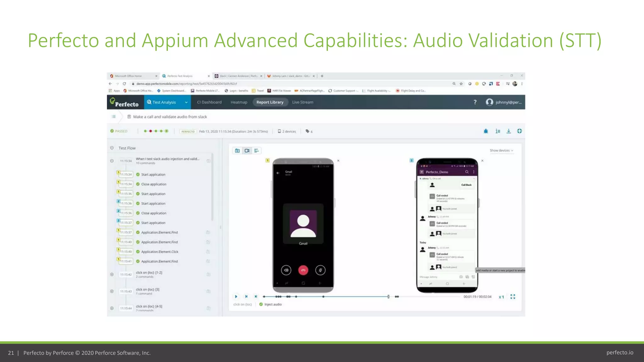
Task: Open the support lifebuoy icon
Action: click(519, 131)
